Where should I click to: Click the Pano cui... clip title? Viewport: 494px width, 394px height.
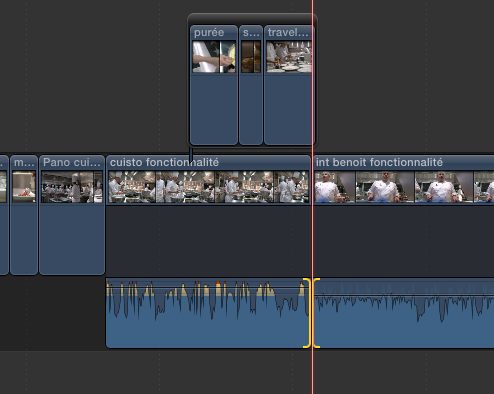click(x=72, y=162)
